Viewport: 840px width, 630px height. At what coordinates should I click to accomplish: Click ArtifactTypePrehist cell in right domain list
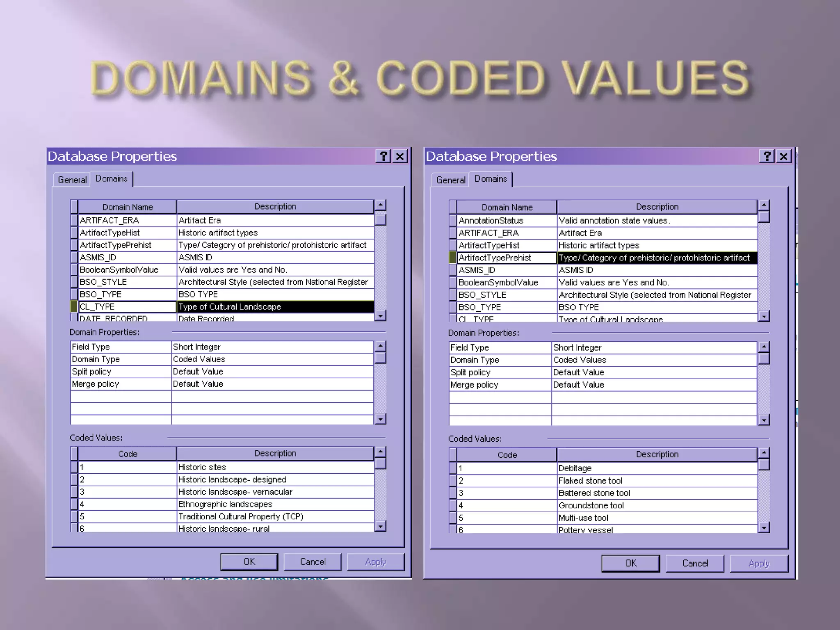pos(507,258)
